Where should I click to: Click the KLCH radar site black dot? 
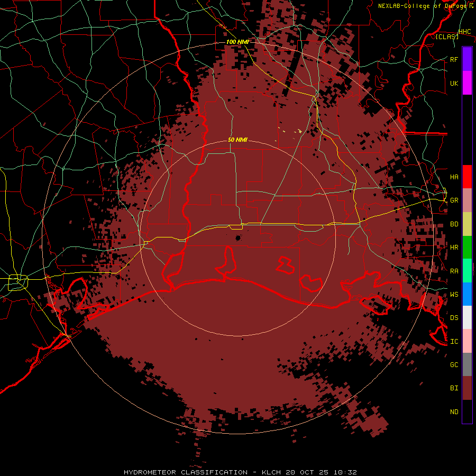[x=238, y=237]
